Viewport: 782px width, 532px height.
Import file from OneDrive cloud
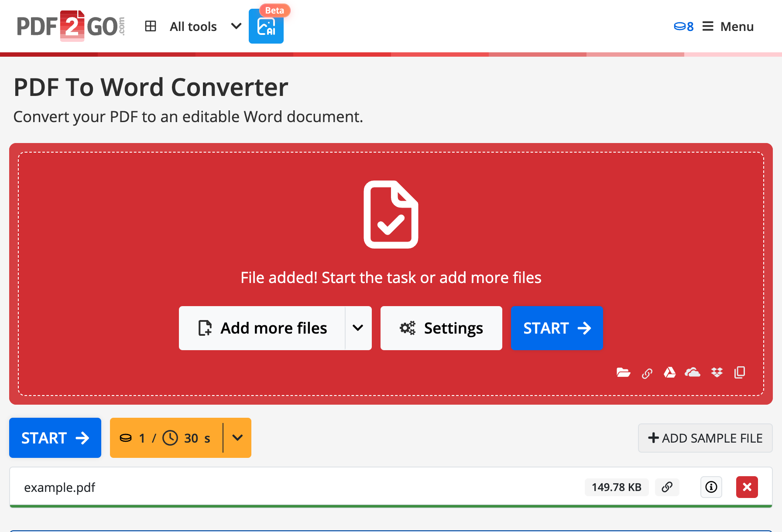(693, 372)
